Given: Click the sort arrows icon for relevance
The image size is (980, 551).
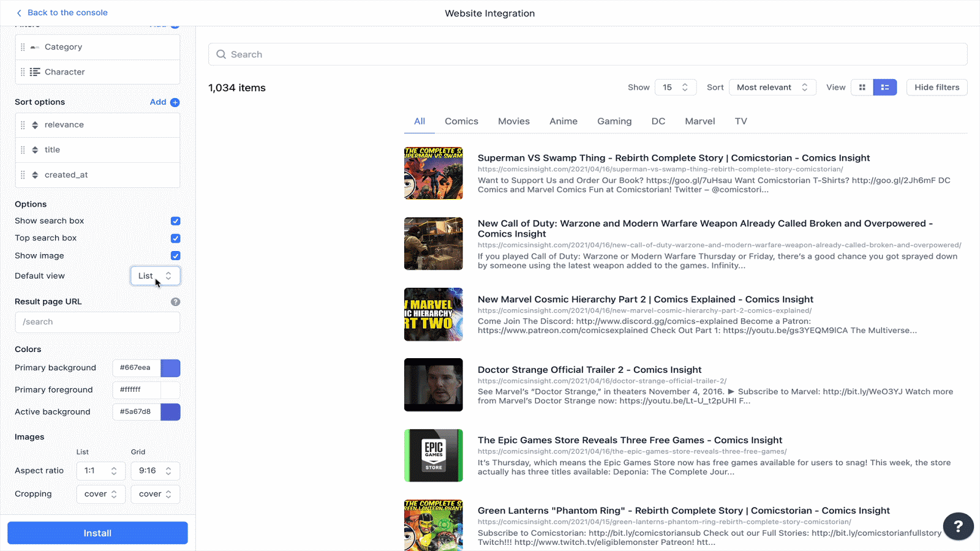Looking at the screenshot, I should coord(35,125).
